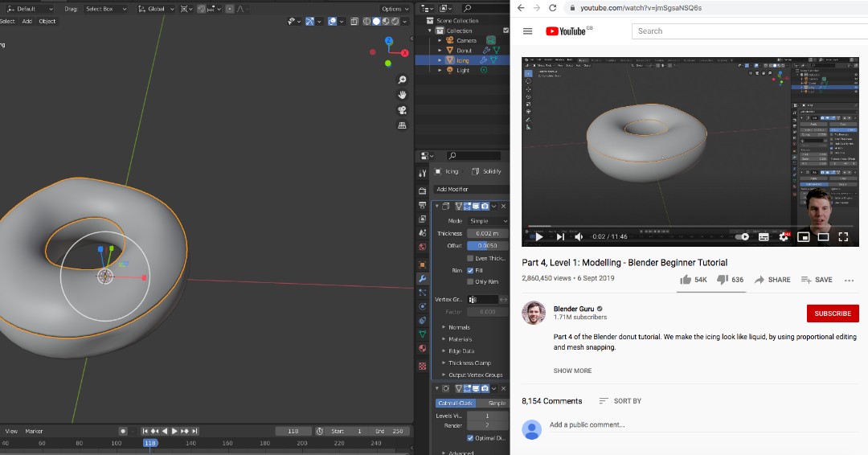The height and width of the screenshot is (455, 868).
Task: Click Add Modifier button
Action: (x=470, y=189)
